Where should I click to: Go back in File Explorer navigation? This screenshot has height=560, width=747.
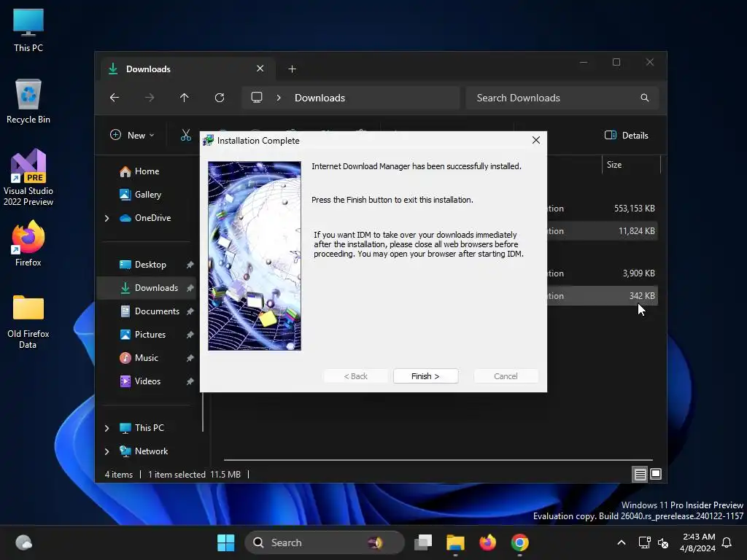pos(115,98)
